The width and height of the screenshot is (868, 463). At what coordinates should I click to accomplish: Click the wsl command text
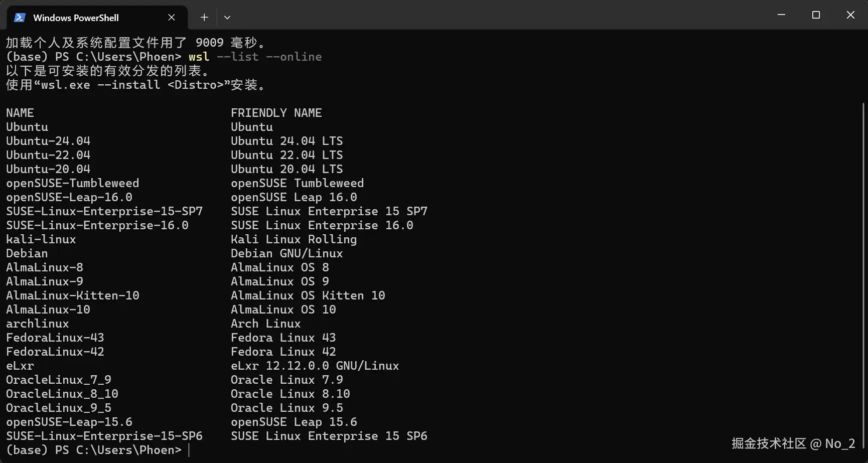199,57
